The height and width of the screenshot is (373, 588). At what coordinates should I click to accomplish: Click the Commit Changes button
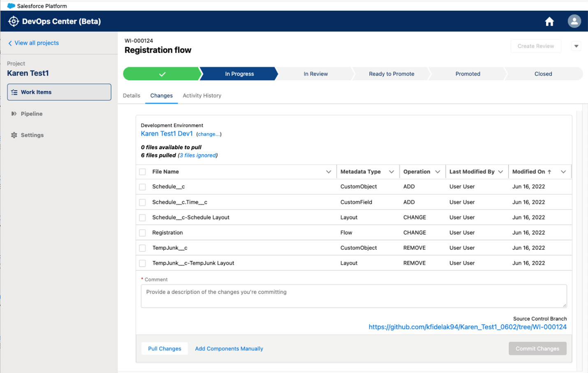(537, 349)
